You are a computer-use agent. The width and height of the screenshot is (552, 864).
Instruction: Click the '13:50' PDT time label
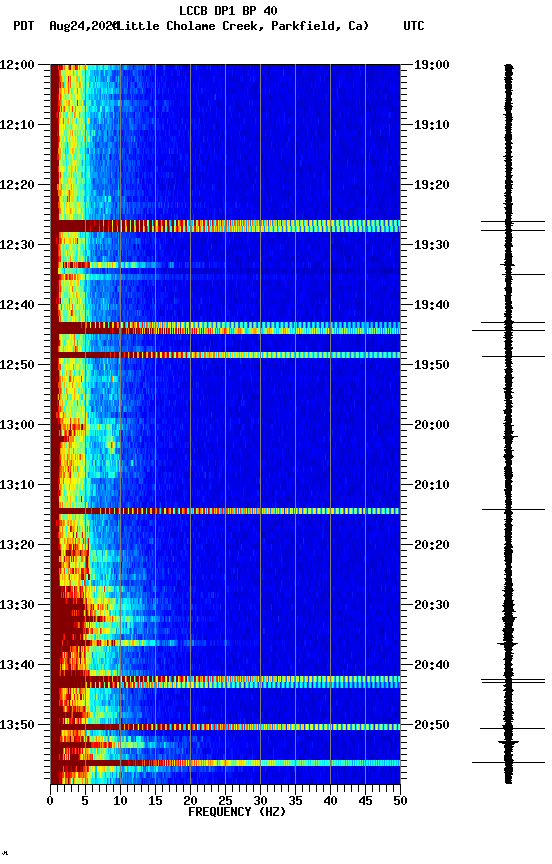point(17,725)
